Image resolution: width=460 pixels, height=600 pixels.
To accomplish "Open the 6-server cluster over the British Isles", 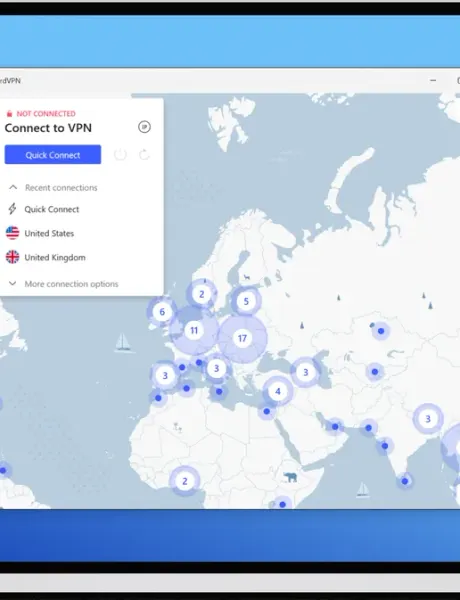I will point(162,312).
